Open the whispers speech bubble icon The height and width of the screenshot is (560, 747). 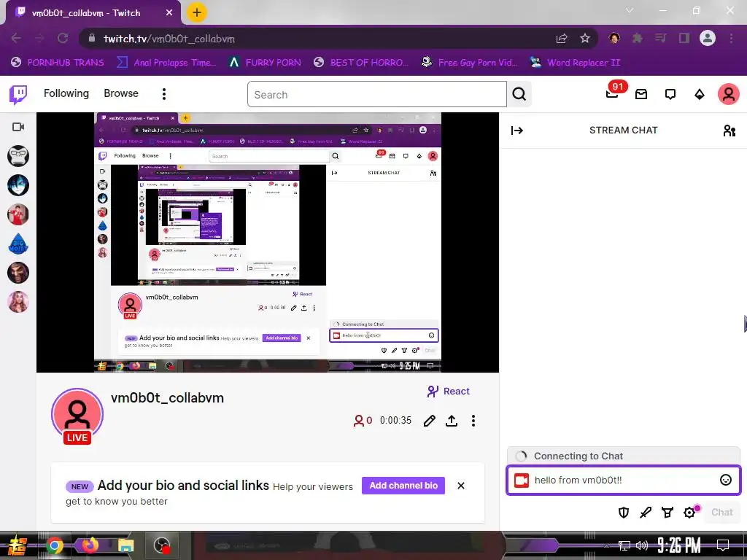[670, 94]
